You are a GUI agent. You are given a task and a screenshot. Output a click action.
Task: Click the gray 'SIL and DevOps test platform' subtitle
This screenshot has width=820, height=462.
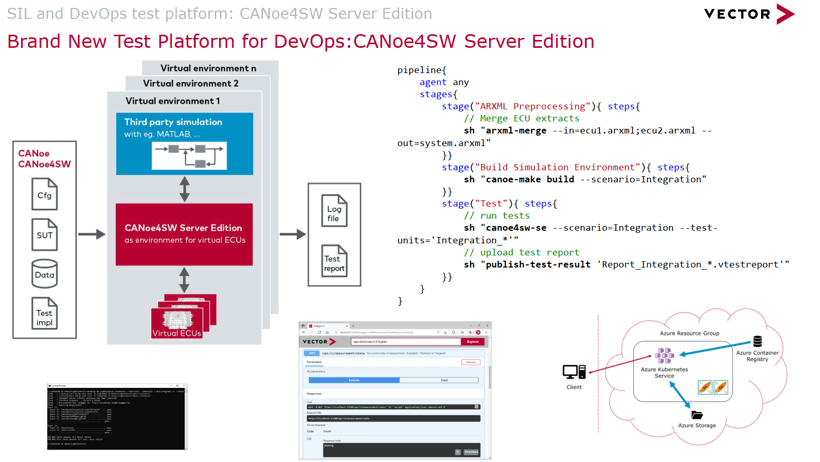pos(220,14)
